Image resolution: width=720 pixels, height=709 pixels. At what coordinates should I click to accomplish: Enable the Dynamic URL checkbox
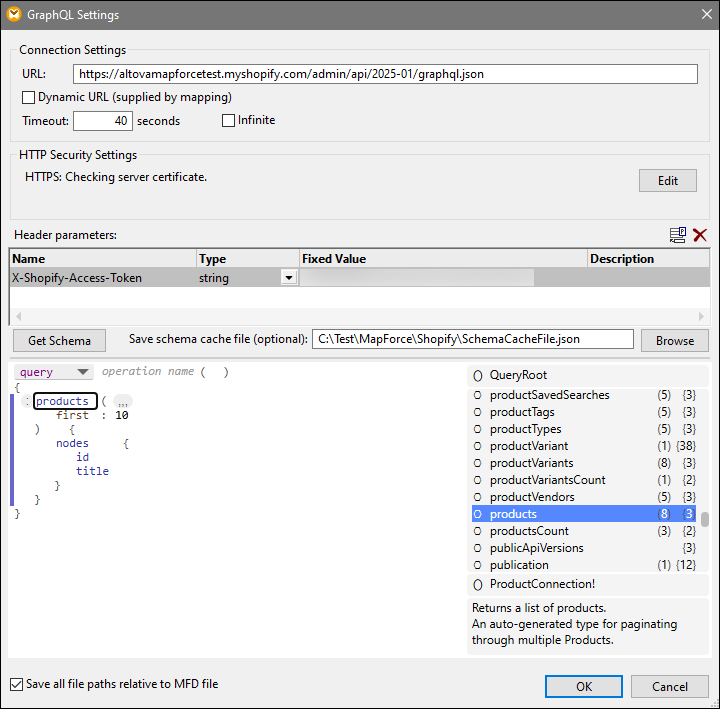[28, 98]
